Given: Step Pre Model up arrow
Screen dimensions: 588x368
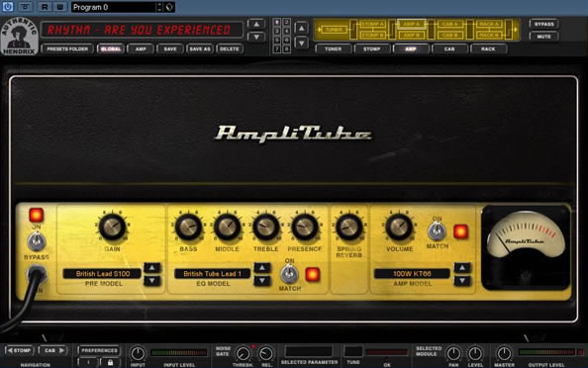Looking at the screenshot, I should click(x=151, y=268).
